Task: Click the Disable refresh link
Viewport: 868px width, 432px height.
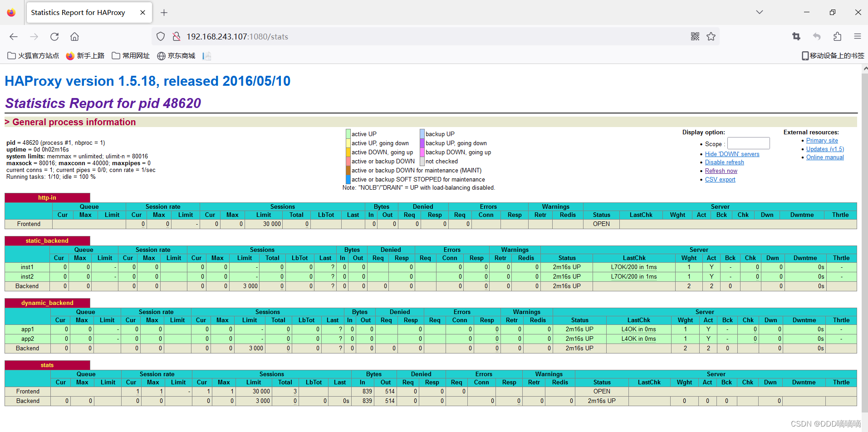Action: [724, 162]
